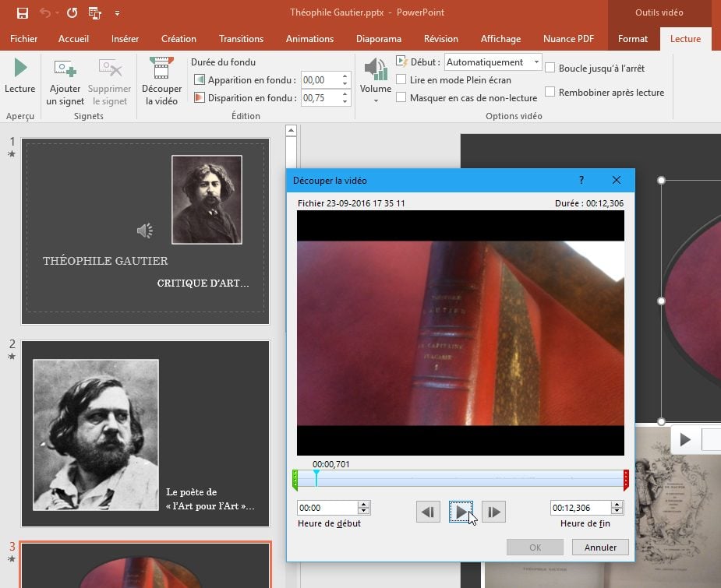Switch to the Format video tab
Screen dimensions: 721x588
tap(633, 39)
